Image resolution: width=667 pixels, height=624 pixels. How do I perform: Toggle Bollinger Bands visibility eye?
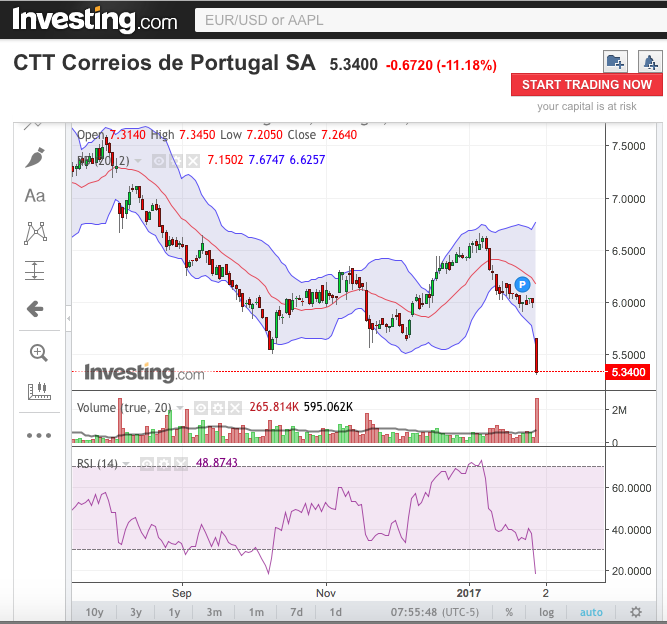[159, 161]
